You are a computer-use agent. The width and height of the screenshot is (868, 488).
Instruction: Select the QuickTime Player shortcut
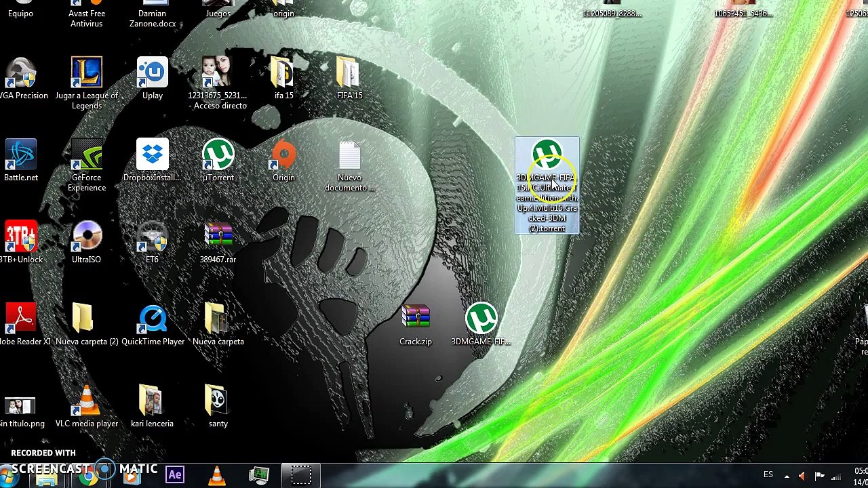coord(153,325)
